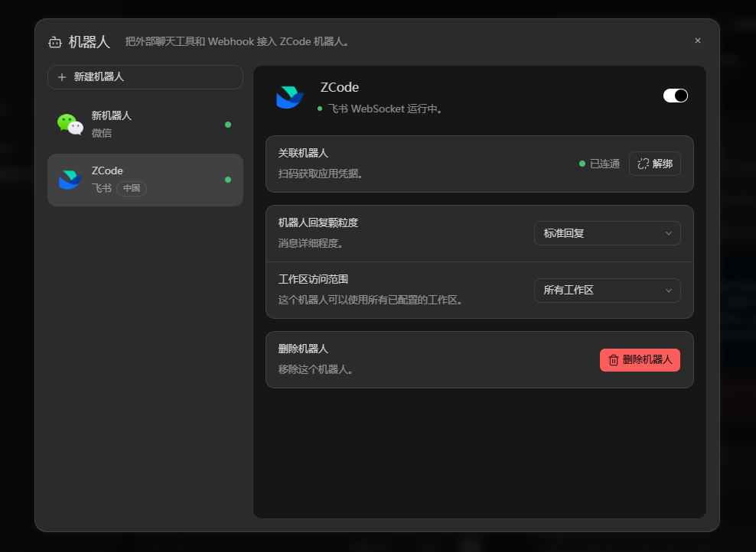Open the 标准回复 reply granularity dropdown
756x552 pixels.
[607, 233]
